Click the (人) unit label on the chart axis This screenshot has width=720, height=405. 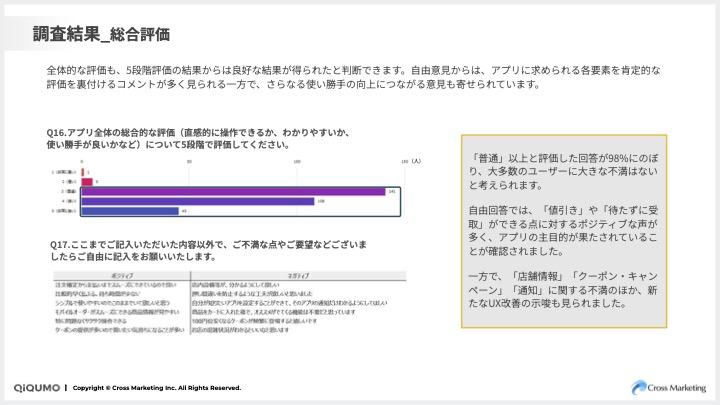point(416,161)
